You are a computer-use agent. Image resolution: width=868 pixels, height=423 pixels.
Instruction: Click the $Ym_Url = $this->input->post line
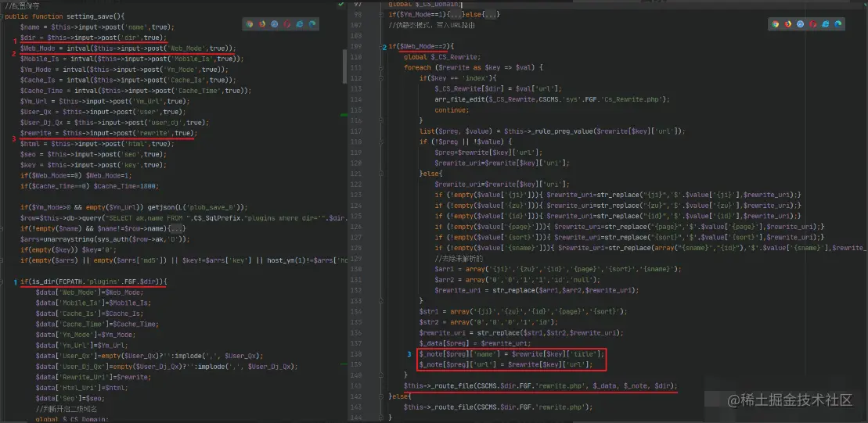[x=105, y=101]
